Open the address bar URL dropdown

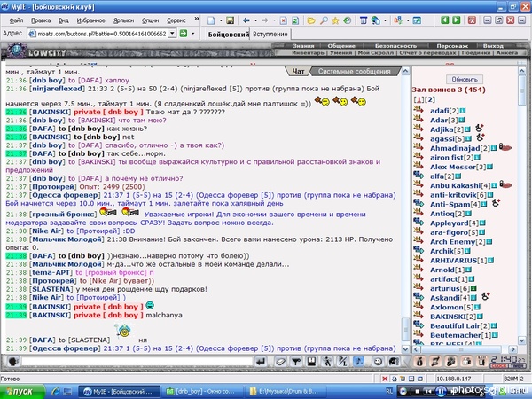(x=172, y=34)
